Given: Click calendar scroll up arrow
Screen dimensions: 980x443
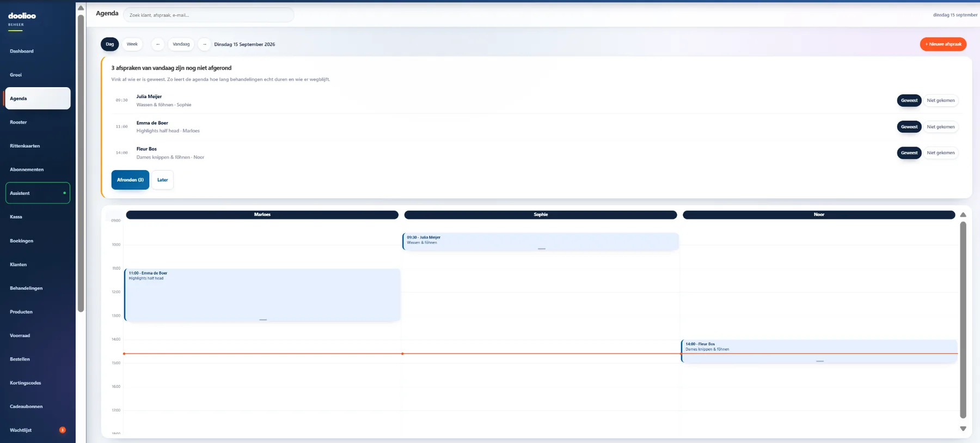Looking at the screenshot, I should point(963,215).
